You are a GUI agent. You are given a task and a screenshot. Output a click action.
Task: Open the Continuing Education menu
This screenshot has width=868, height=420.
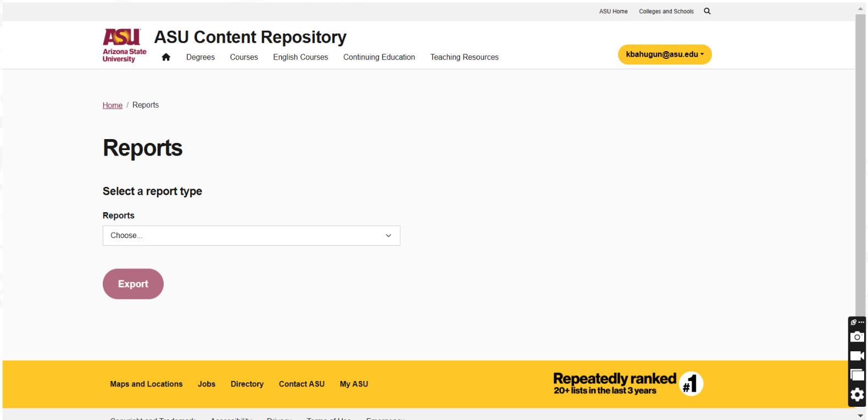coord(379,57)
